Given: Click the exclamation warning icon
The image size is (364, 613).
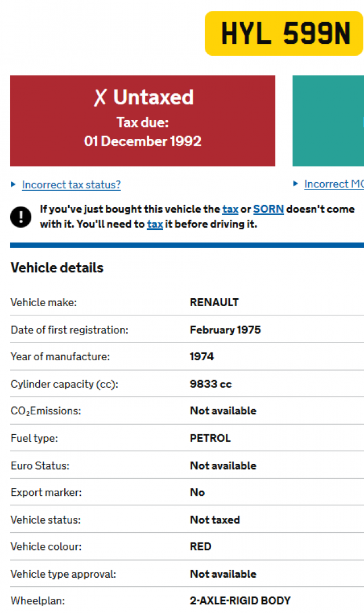Looking at the screenshot, I should pos(20,217).
